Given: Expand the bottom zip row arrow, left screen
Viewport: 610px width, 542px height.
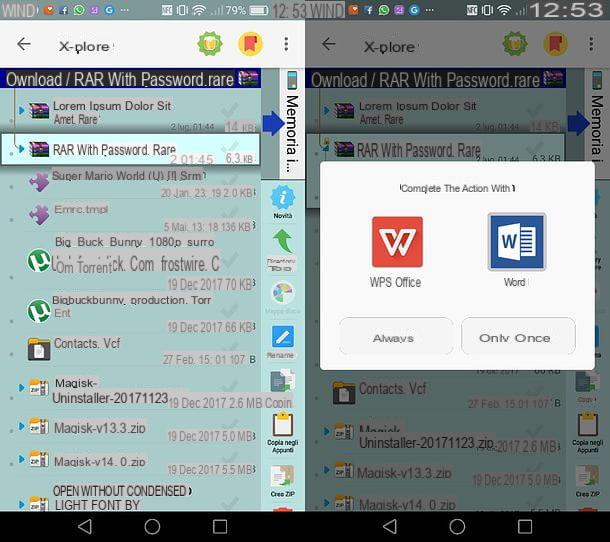Looking at the screenshot, I should (x=22, y=505).
